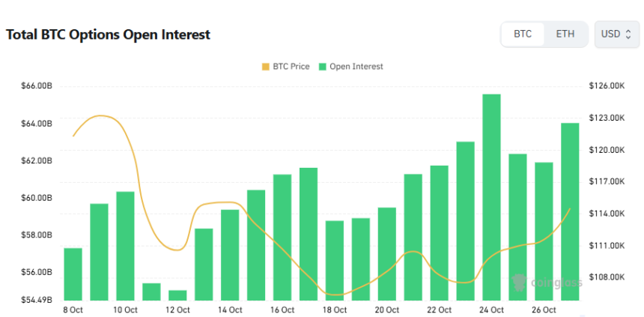Click the shortest bar at 12 Oct
The width and height of the screenshot is (644, 317).
pyautogui.click(x=177, y=295)
